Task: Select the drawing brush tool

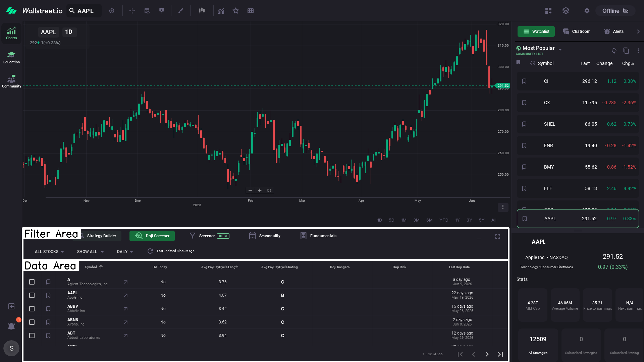Action: [x=181, y=11]
